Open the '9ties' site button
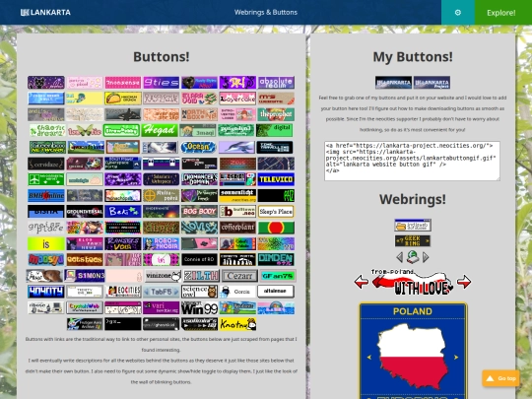532x399 pixels. pyautogui.click(x=162, y=83)
